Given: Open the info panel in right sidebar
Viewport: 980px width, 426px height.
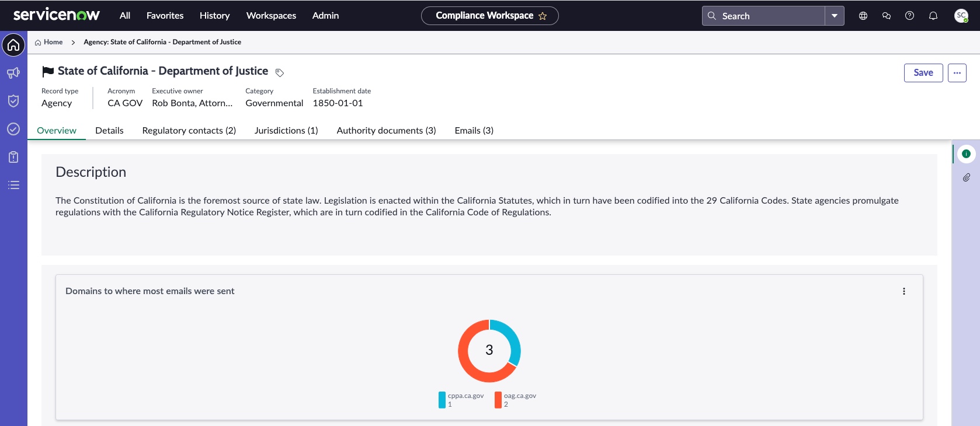Looking at the screenshot, I should (967, 154).
